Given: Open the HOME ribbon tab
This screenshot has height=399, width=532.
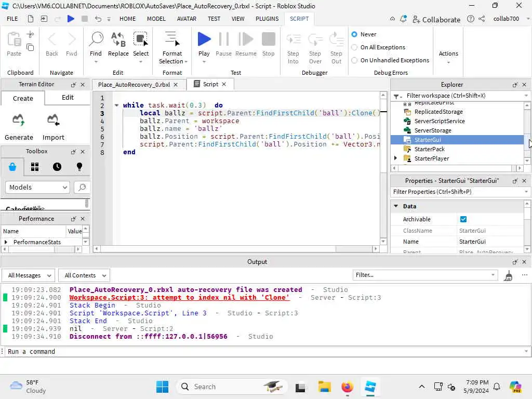Looking at the screenshot, I should [x=127, y=19].
